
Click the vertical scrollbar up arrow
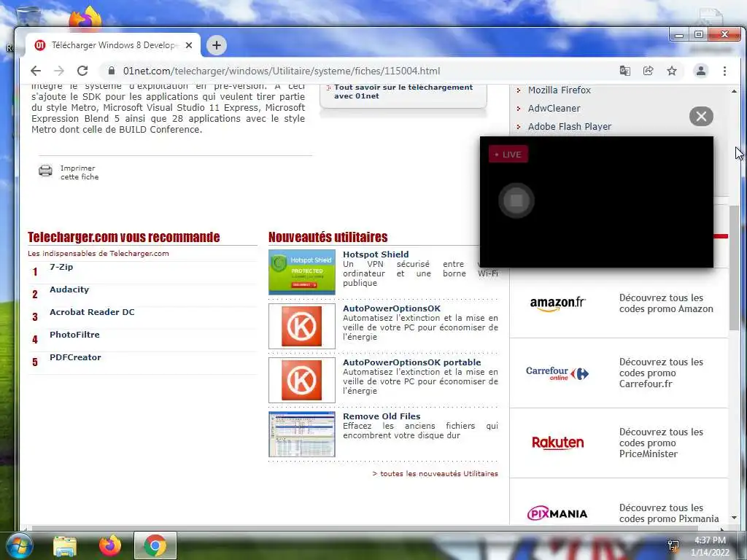[x=734, y=90]
